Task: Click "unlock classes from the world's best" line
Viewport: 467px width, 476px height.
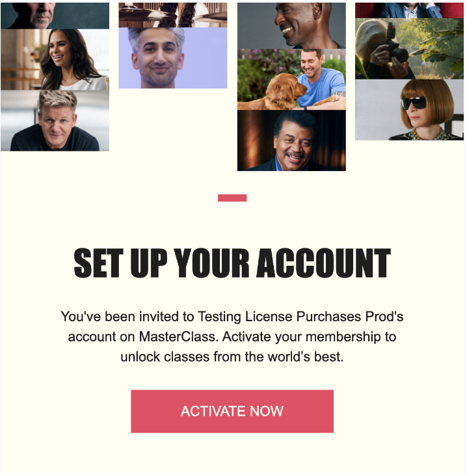Action: click(232, 357)
